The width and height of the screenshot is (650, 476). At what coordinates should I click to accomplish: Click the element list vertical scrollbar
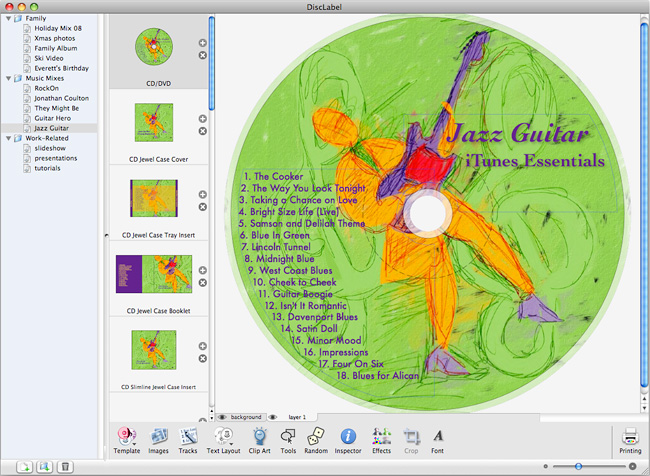tap(211, 63)
